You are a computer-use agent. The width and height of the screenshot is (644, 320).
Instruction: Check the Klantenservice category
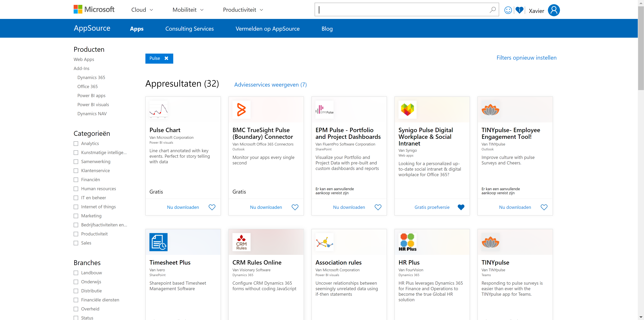click(x=76, y=171)
